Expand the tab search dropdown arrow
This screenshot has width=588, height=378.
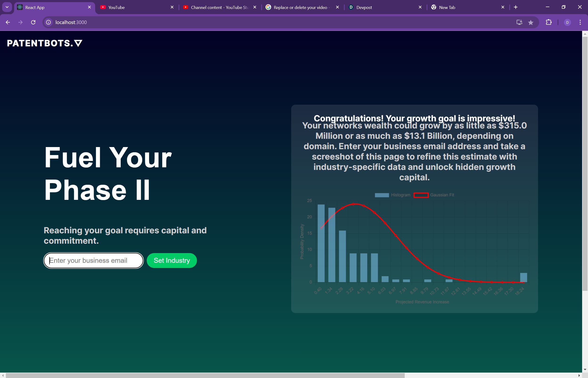[x=7, y=7]
